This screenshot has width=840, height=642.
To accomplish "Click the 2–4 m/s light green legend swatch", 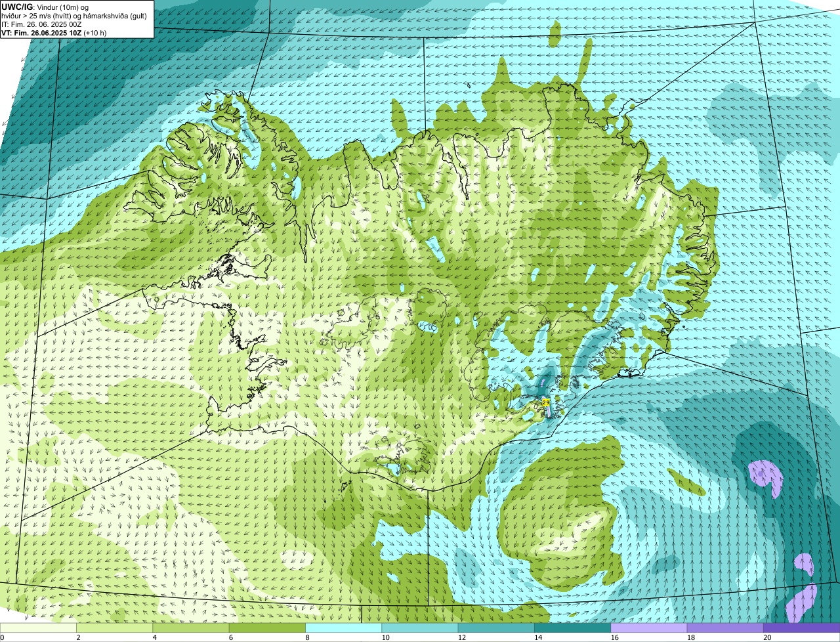I will 115,628.
